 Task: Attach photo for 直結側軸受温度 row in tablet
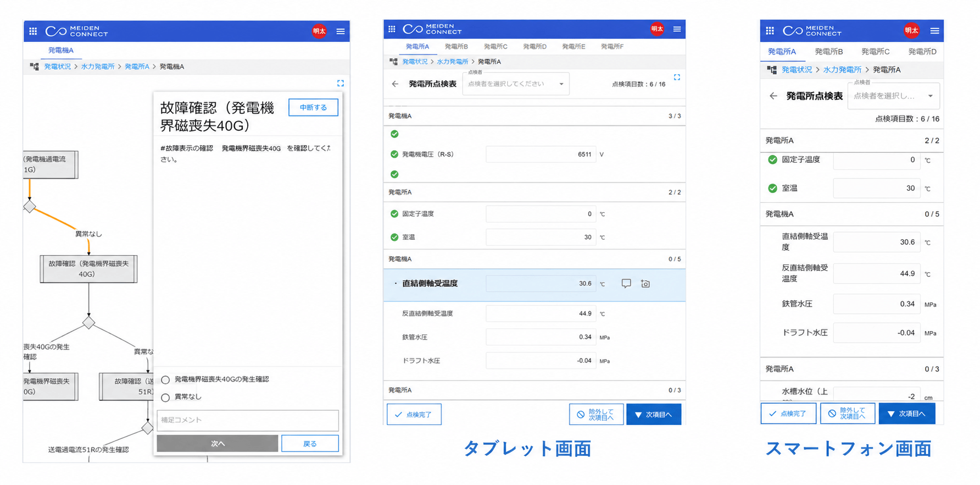point(645,284)
